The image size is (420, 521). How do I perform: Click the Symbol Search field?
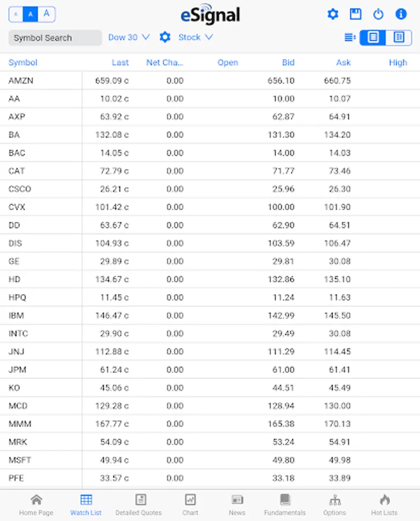click(x=55, y=38)
